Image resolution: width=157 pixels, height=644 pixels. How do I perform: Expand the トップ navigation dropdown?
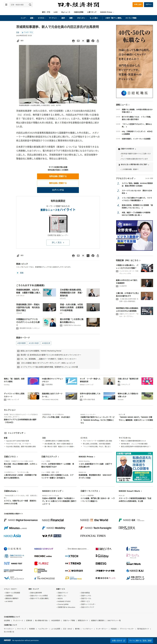(x=24, y=18)
